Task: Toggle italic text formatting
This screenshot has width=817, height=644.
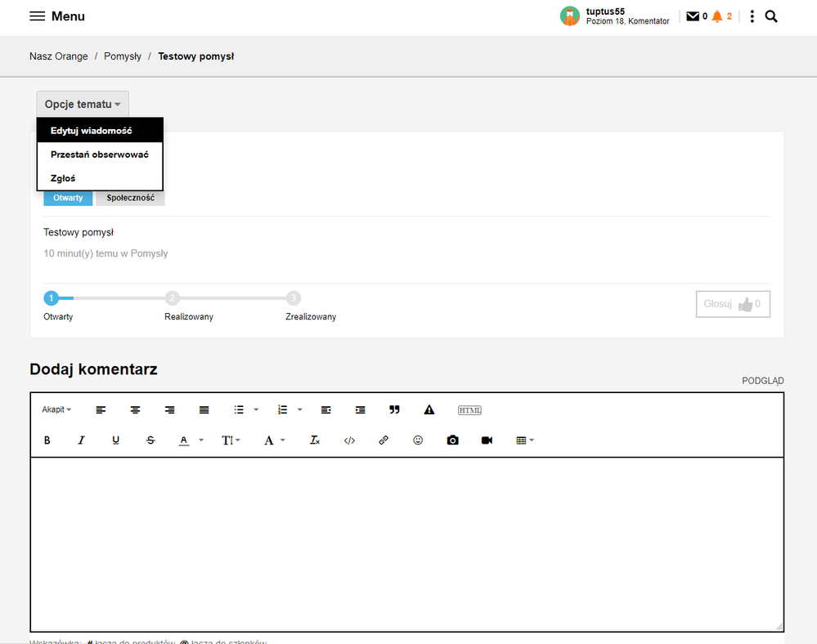Action: point(81,441)
